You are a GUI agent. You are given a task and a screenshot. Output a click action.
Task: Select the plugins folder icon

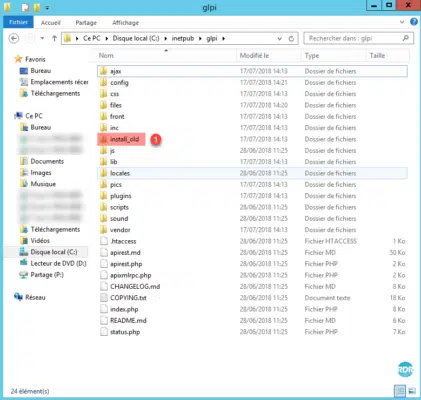tap(104, 196)
